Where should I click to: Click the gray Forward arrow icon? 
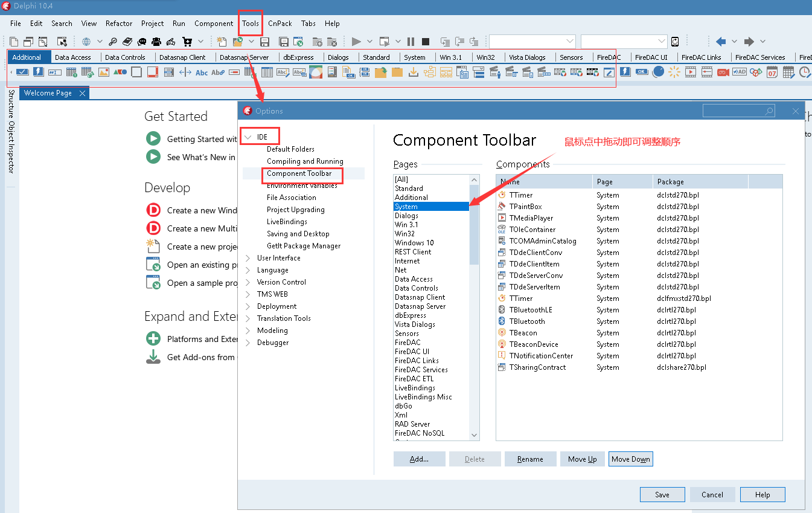tap(749, 42)
